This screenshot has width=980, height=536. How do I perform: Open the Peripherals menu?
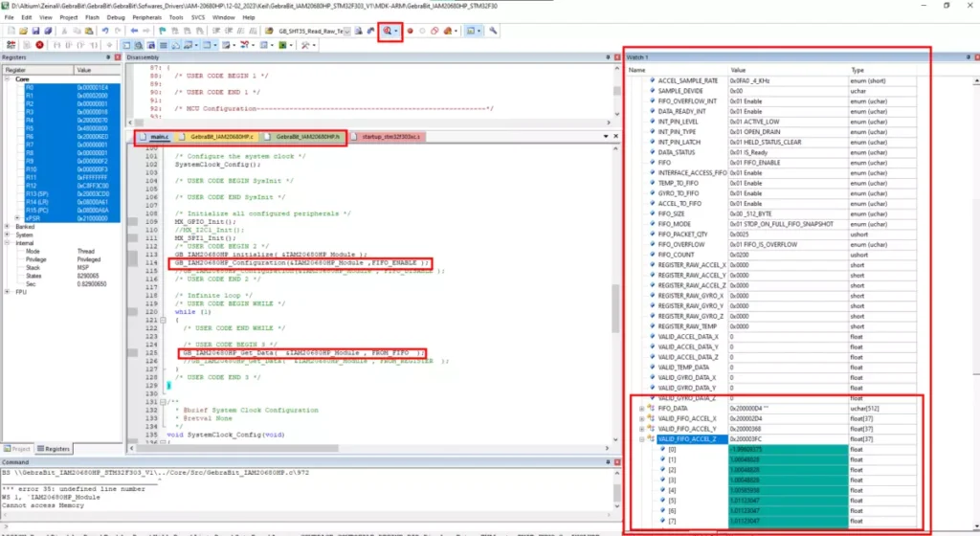coord(146,17)
